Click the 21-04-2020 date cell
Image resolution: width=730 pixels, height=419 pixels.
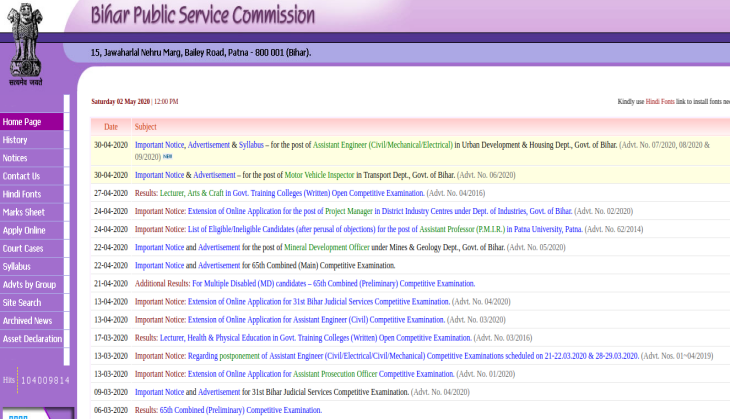[111, 284]
